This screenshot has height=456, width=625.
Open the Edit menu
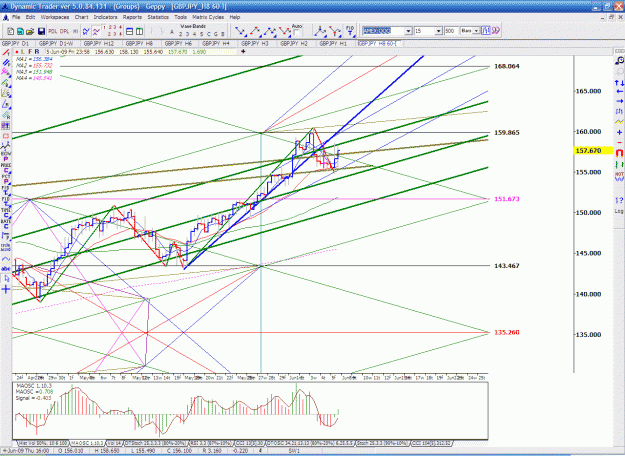30,17
